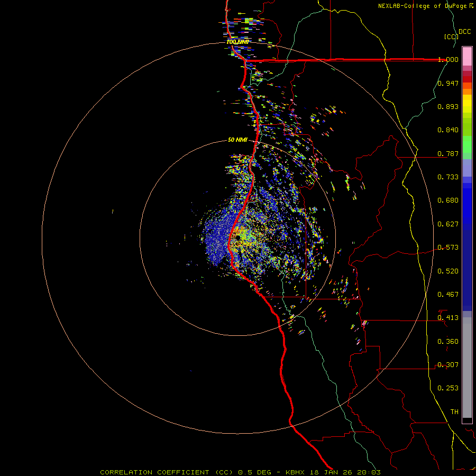Click the [CC] units label
This screenshot has height=476, width=476.
tap(451, 36)
